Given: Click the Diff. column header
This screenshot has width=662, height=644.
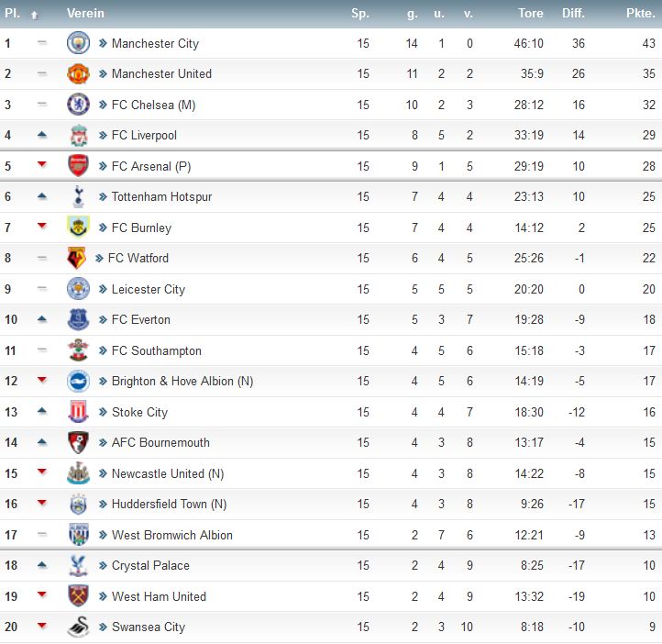Looking at the screenshot, I should click(x=573, y=13).
